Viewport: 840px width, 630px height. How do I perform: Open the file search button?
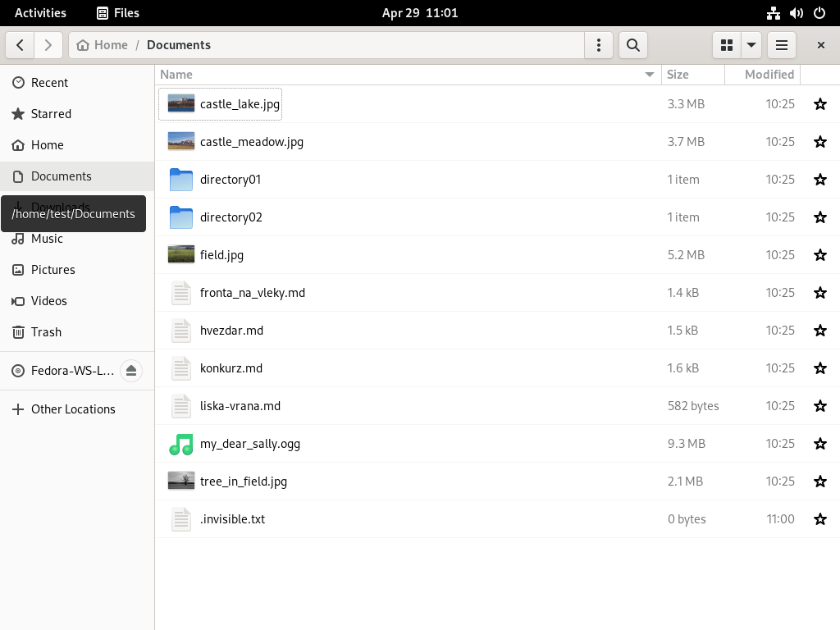(633, 45)
